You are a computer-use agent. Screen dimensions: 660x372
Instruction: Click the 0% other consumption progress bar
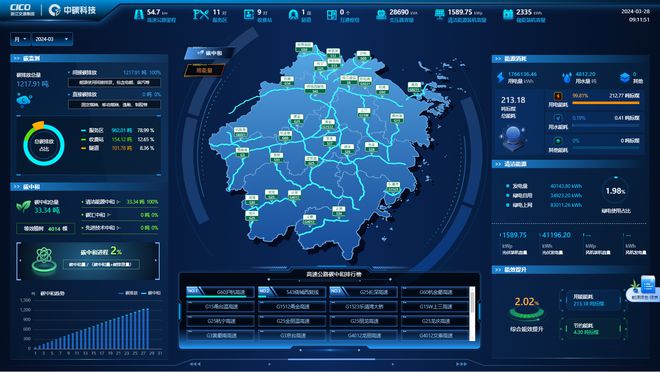click(606, 147)
